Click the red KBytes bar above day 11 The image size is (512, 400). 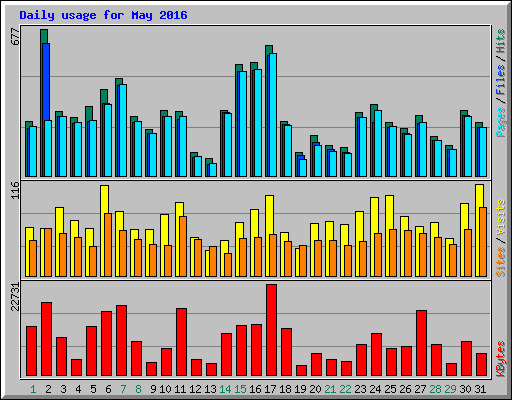tap(181, 342)
